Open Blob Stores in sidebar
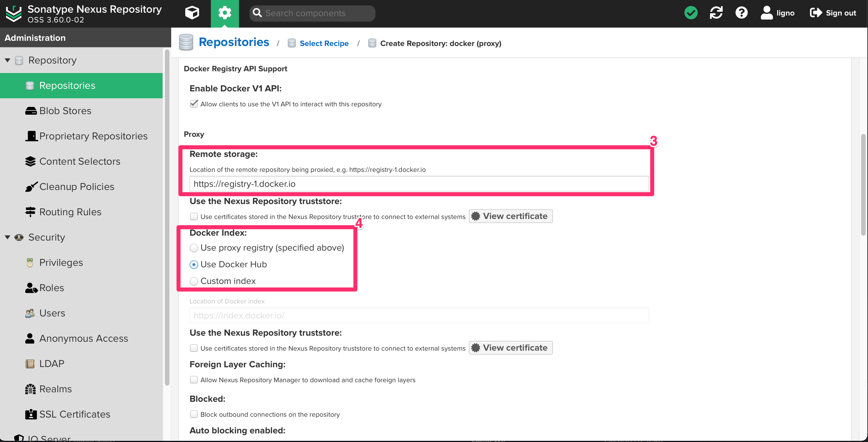Image resolution: width=868 pixels, height=442 pixels. tap(65, 111)
